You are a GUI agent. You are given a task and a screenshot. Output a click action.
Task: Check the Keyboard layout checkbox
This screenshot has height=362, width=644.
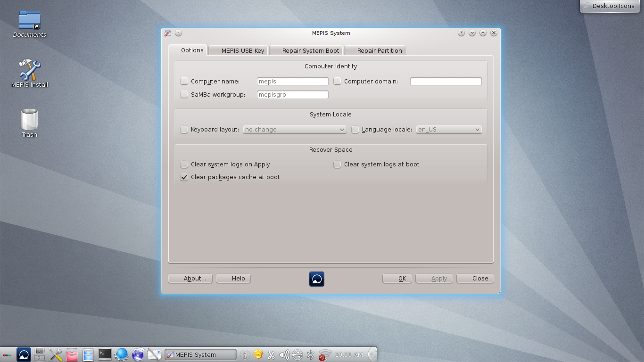184,129
